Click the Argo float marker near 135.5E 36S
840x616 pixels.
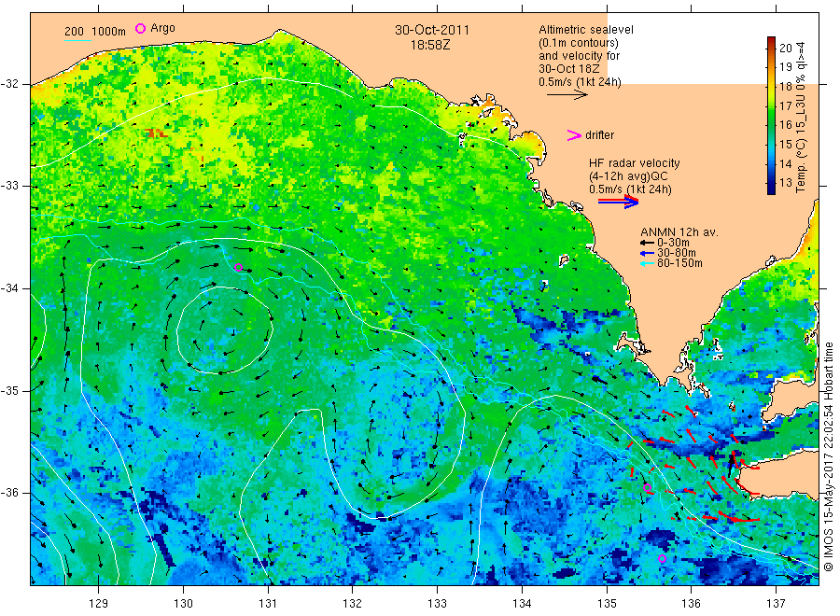pyautogui.click(x=647, y=488)
